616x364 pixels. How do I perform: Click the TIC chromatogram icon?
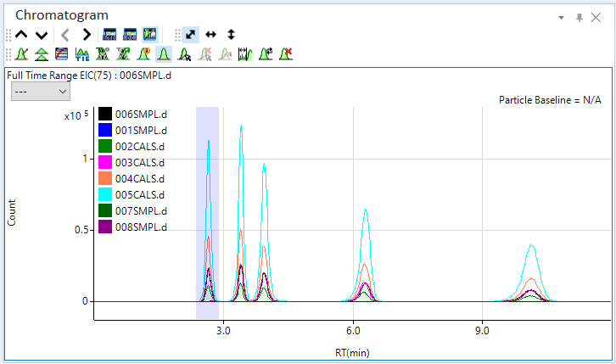coord(82,54)
